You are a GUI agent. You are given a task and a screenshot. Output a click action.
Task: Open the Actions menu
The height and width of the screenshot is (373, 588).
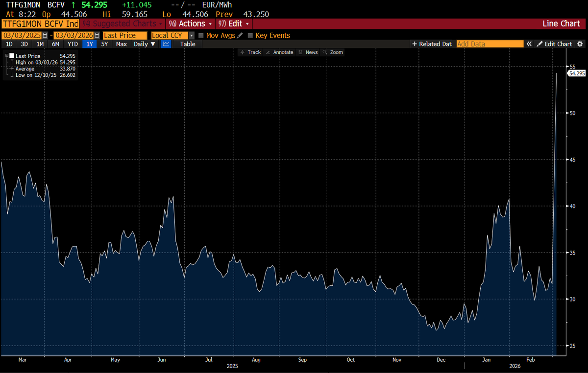point(190,23)
